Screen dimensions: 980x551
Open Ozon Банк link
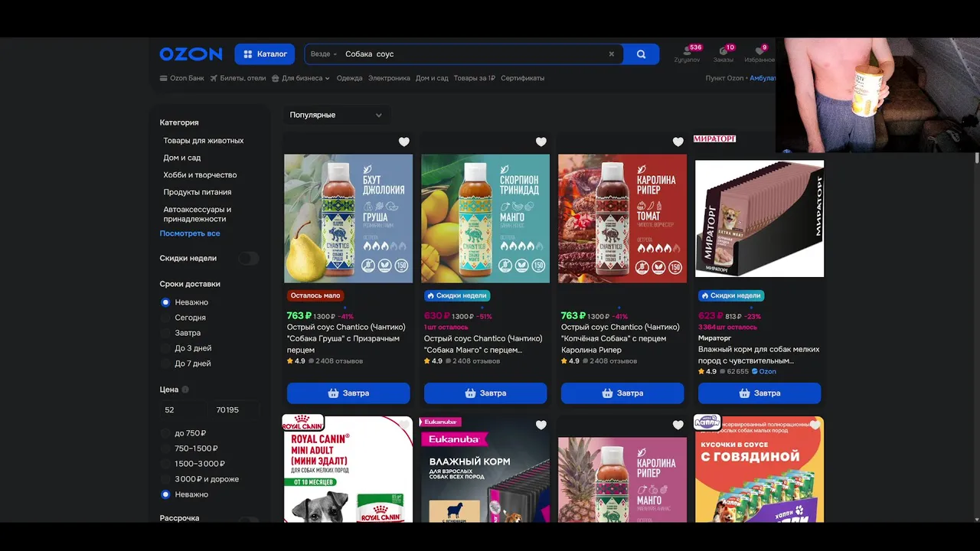182,78
